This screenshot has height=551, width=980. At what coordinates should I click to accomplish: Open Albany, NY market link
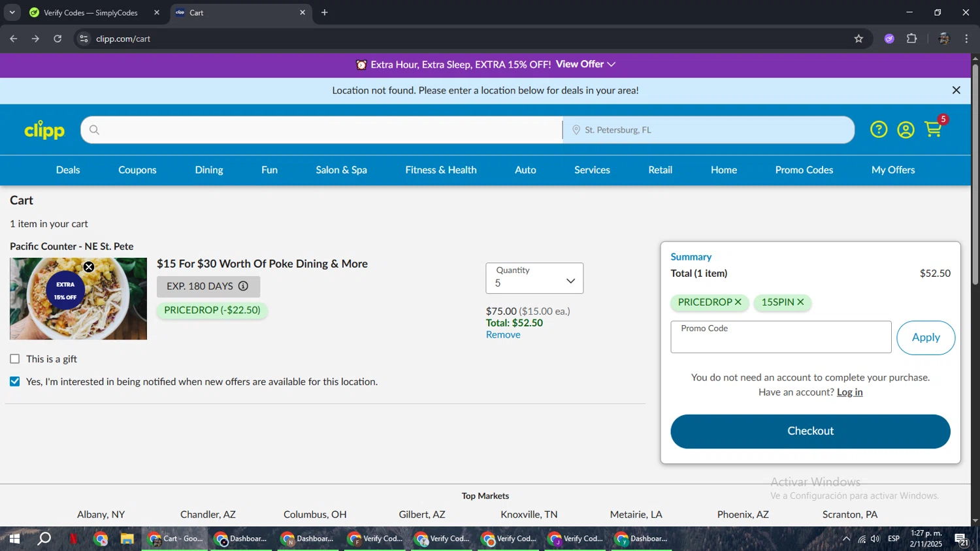[101, 514]
